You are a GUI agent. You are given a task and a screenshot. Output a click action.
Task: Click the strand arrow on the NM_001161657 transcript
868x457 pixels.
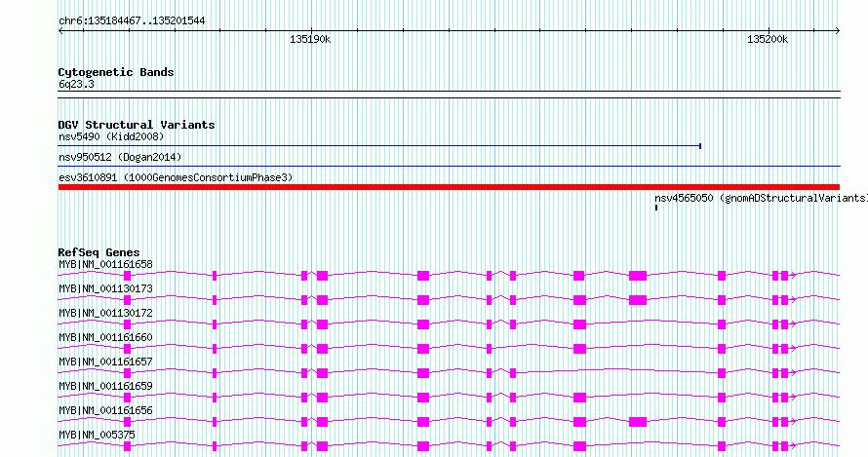(793, 373)
